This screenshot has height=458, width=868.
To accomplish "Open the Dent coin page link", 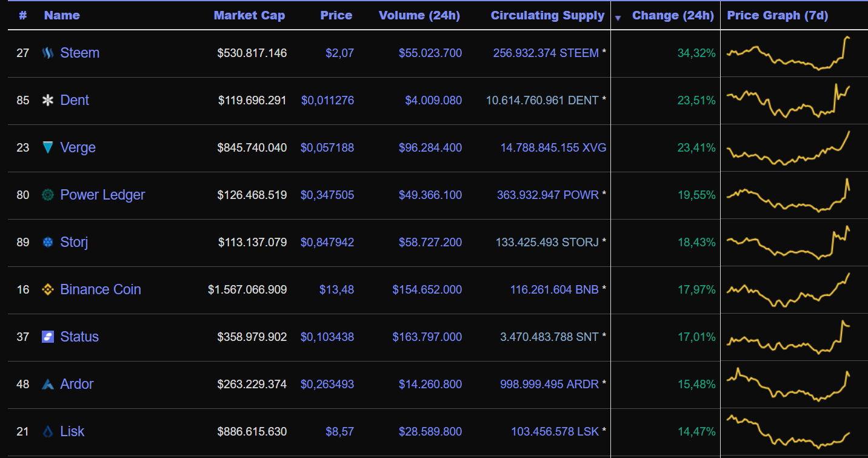I will point(75,100).
